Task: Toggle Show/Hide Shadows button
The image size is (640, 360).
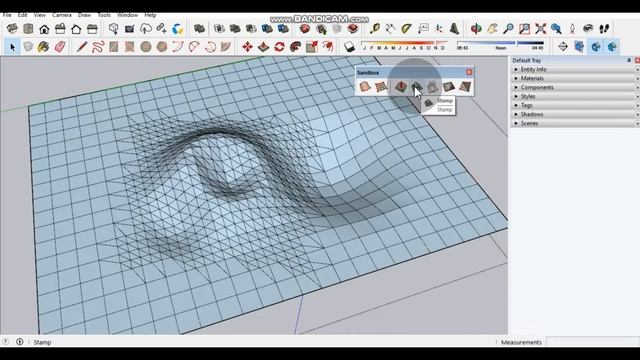Action: [x=349, y=47]
